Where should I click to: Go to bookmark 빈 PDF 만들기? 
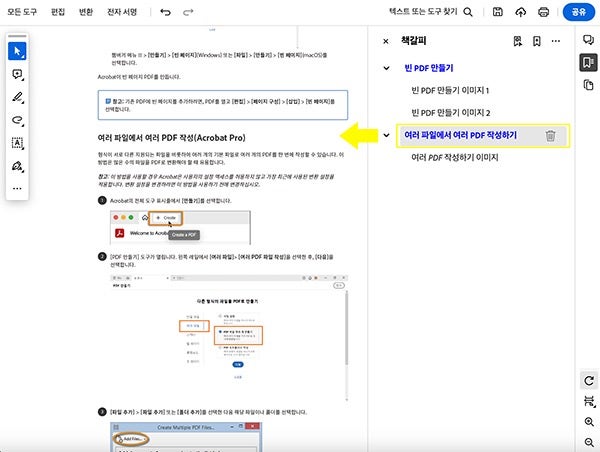pyautogui.click(x=429, y=68)
